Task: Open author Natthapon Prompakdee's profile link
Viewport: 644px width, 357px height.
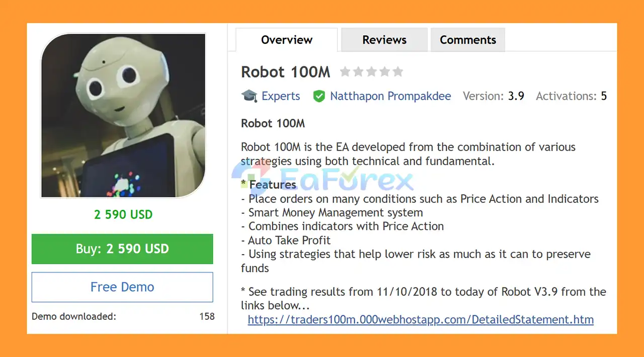Action: (x=390, y=96)
